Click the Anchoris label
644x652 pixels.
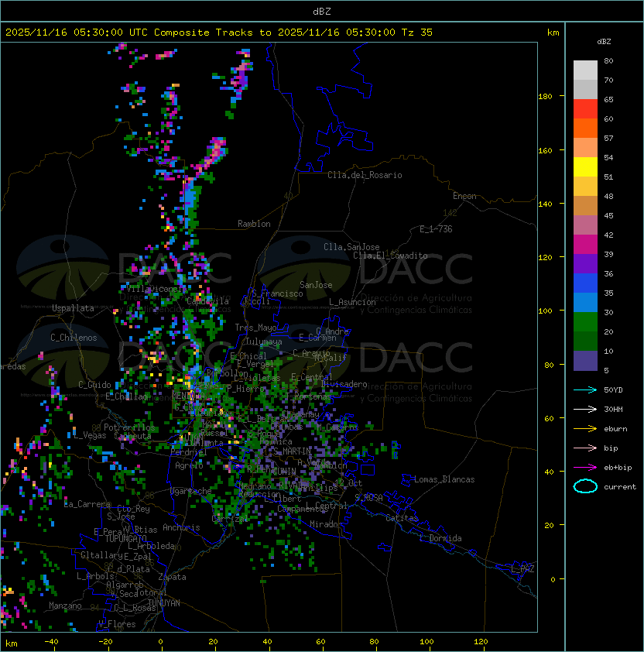tap(181, 527)
